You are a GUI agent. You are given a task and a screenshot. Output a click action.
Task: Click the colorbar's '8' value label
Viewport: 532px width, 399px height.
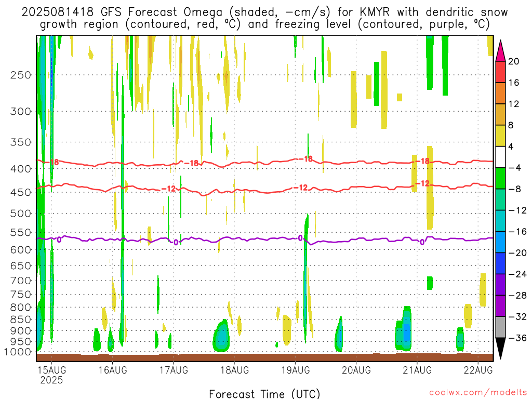(x=511, y=125)
